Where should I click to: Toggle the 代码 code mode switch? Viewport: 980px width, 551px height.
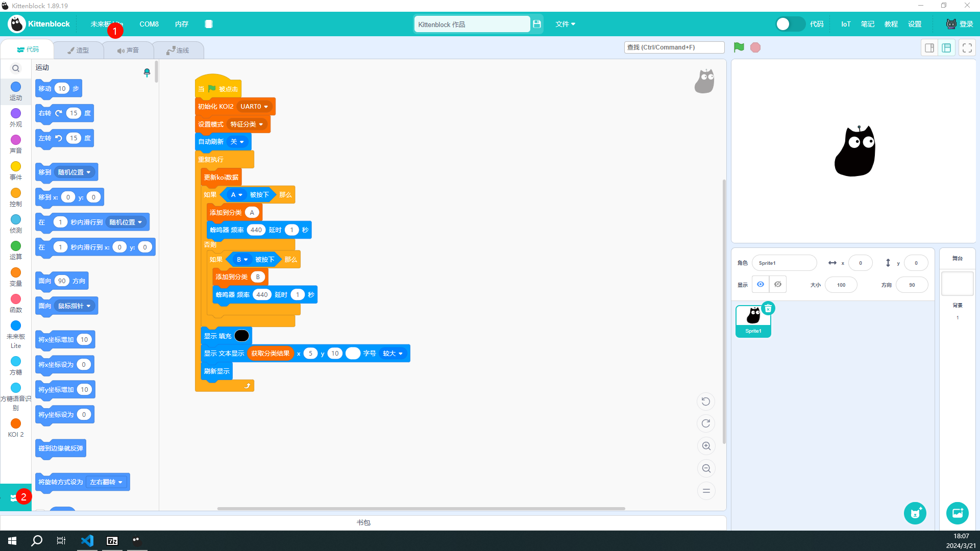click(x=790, y=24)
